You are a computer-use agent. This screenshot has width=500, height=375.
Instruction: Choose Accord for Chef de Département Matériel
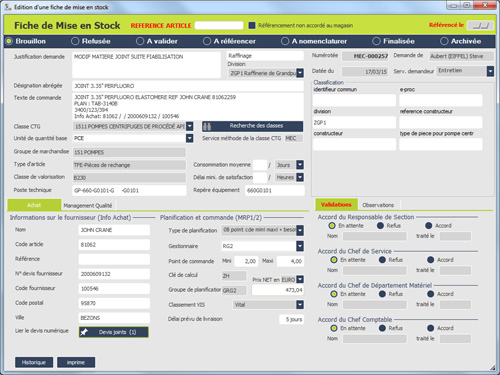pos(431,294)
